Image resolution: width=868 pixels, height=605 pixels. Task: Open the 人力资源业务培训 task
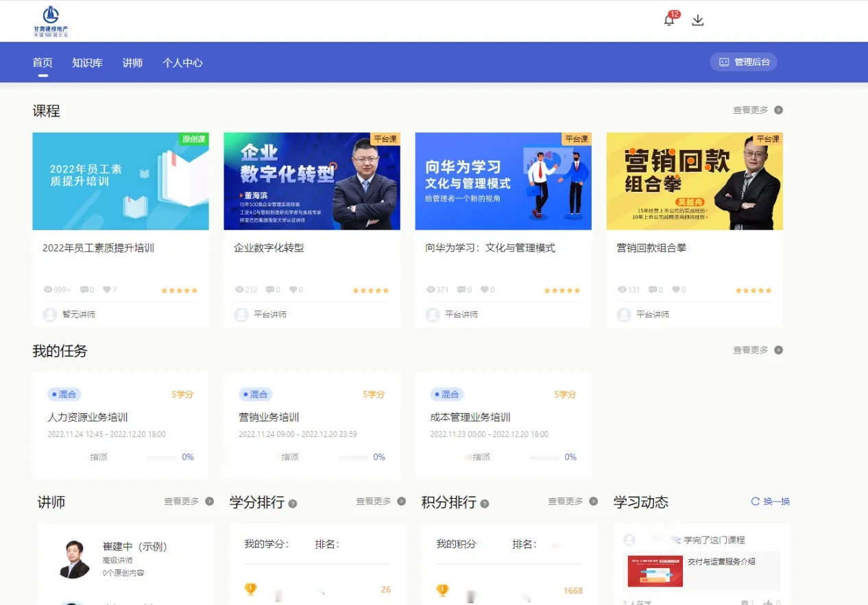click(88, 417)
